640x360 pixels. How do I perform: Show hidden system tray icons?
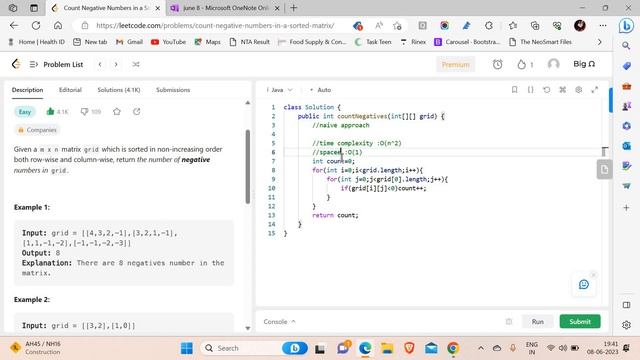tap(481, 348)
